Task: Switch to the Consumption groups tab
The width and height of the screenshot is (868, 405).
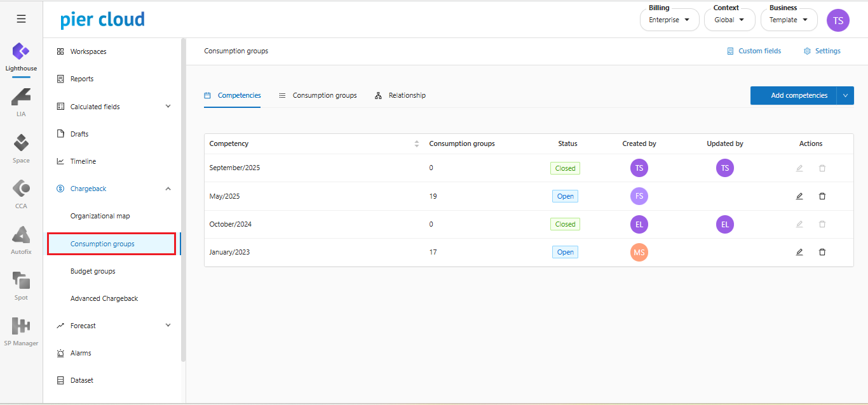Action: coord(318,95)
